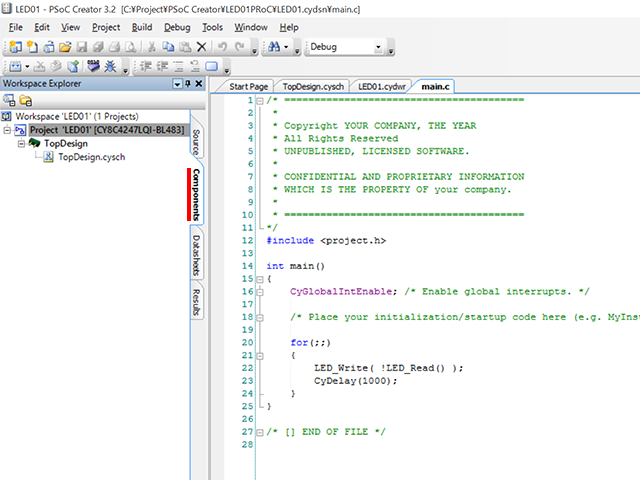Click the second Workspace Explorer folder icon
Viewport: 640px width, 480px height.
click(x=26, y=100)
